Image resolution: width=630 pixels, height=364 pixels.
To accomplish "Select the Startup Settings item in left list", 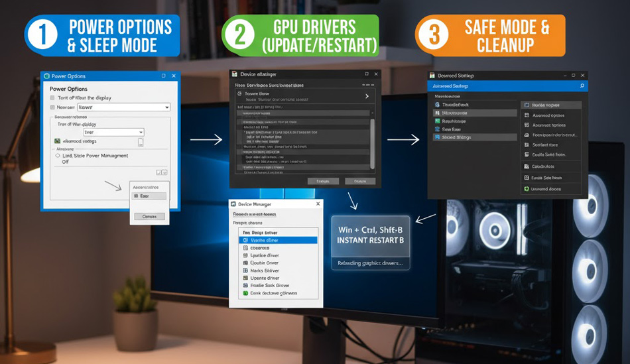I will (x=474, y=137).
